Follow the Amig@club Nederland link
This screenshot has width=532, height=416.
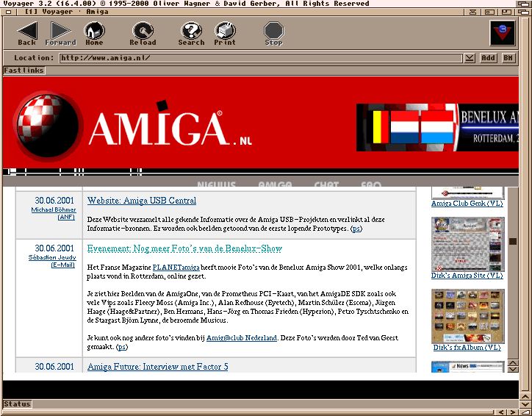[242, 338]
